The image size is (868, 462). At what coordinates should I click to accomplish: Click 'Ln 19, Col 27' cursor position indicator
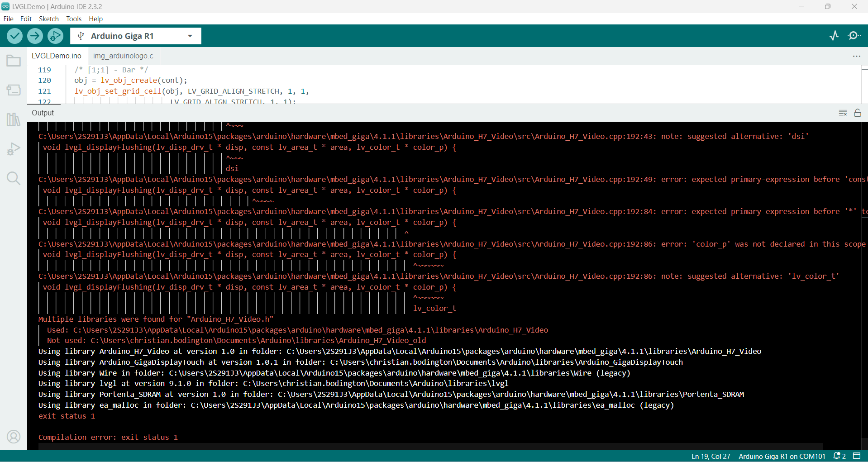(710, 456)
